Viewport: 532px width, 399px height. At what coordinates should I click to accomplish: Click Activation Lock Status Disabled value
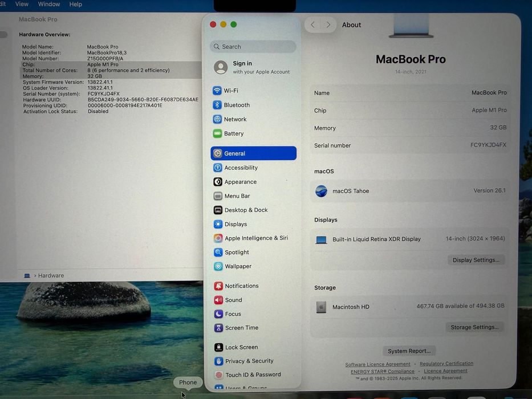[98, 111]
